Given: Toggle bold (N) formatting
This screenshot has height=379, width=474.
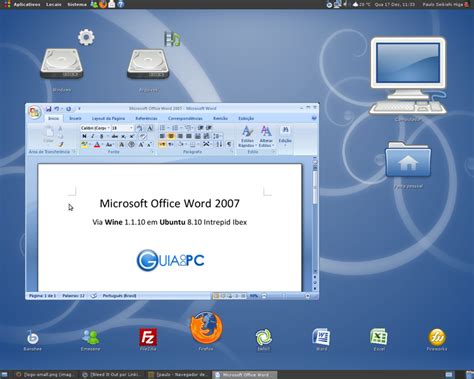Looking at the screenshot, I should [84, 136].
